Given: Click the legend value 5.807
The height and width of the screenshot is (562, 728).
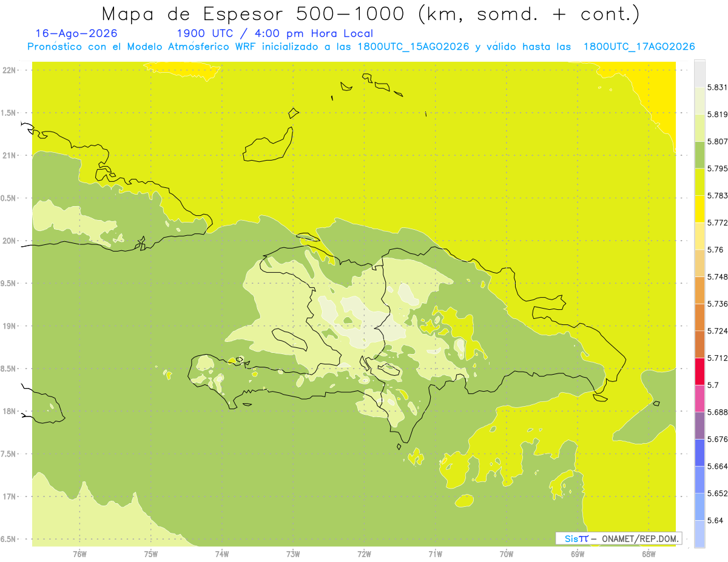Looking at the screenshot, I should coord(717,141).
